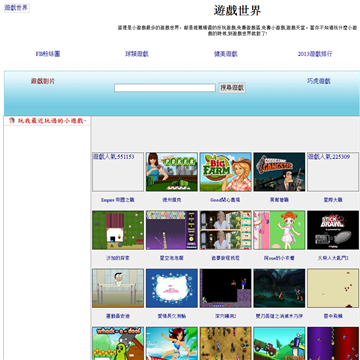Click the Empire game title link
Viewport: 360px width, 360px height.
point(118,200)
